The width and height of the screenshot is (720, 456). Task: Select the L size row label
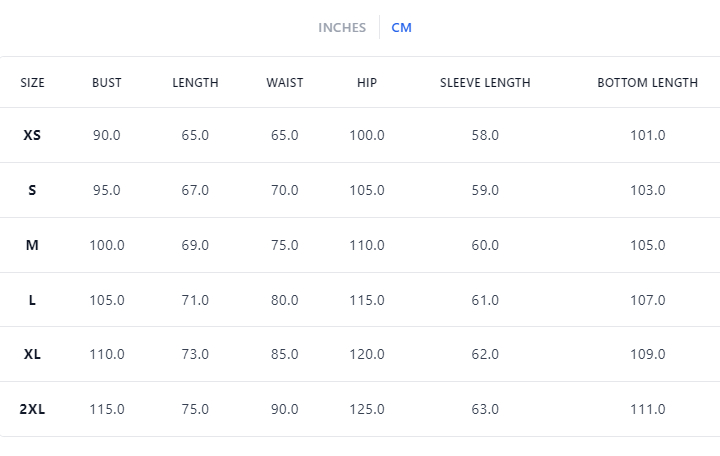click(x=32, y=300)
